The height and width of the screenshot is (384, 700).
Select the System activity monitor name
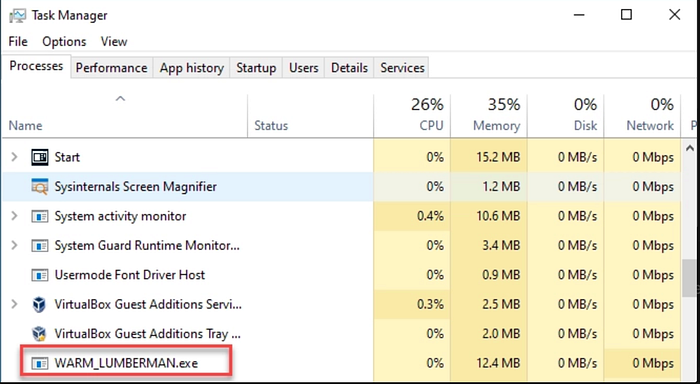[x=120, y=216]
